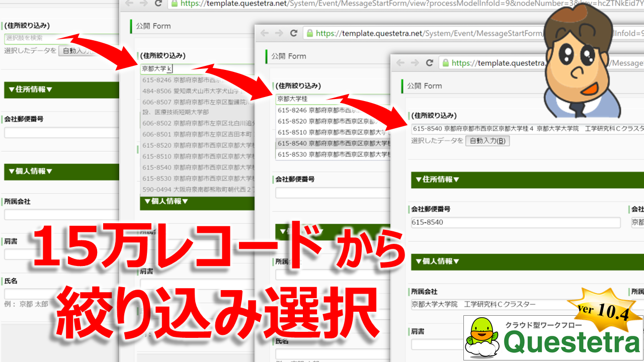This screenshot has height=362, width=644.
Task: Select 615-8520 in the '京都大学桂' suggestion list
Action: coord(333,121)
